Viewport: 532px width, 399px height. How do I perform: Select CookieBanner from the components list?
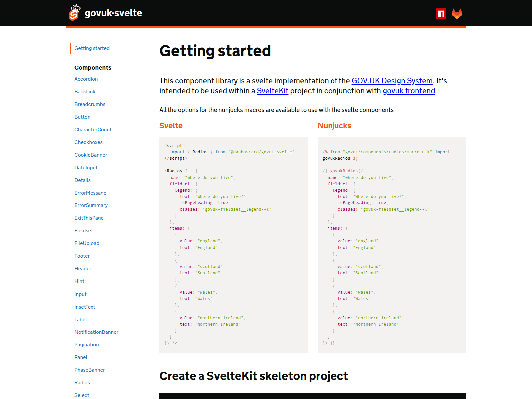[x=91, y=155]
